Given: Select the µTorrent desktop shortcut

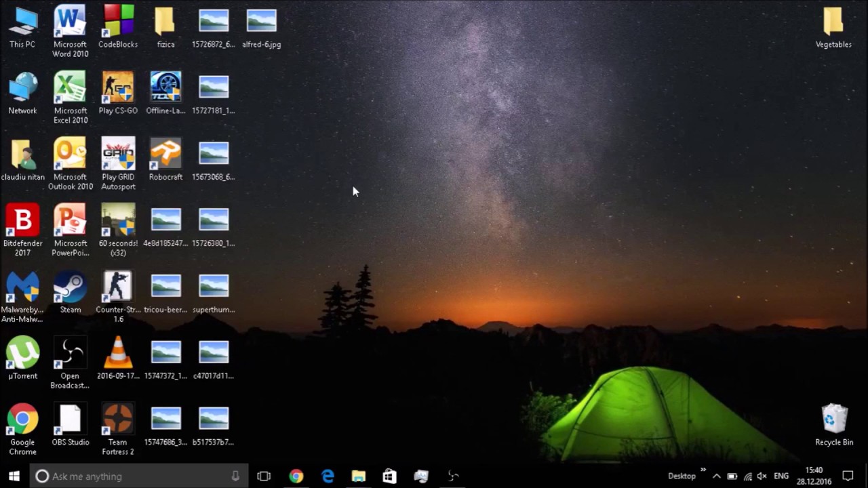Looking at the screenshot, I should point(22,359).
